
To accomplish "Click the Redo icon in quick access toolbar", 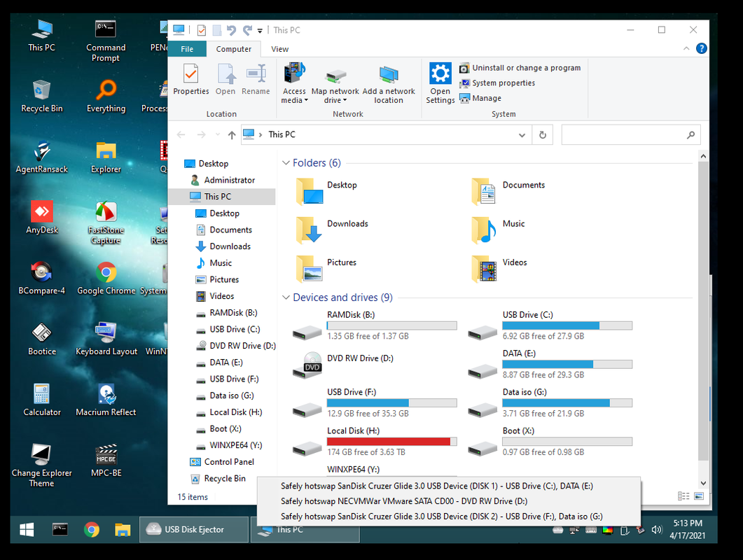I will [x=247, y=30].
